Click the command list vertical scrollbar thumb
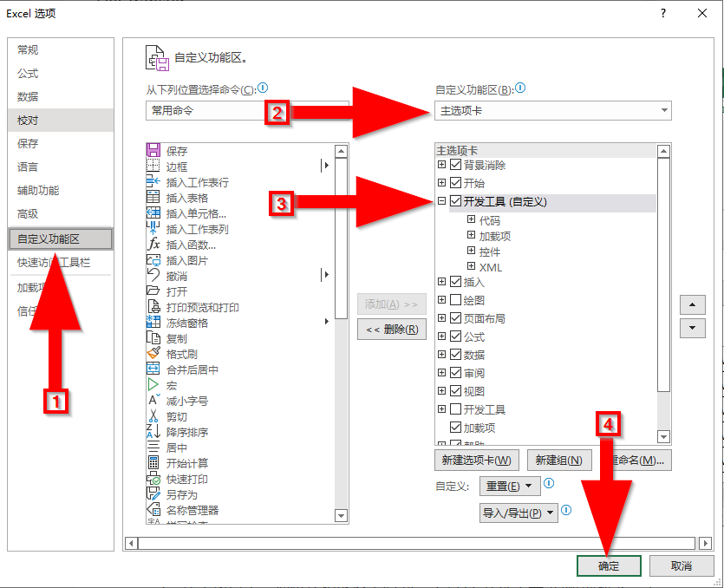Viewport: 724px width, 588px height. point(341,238)
